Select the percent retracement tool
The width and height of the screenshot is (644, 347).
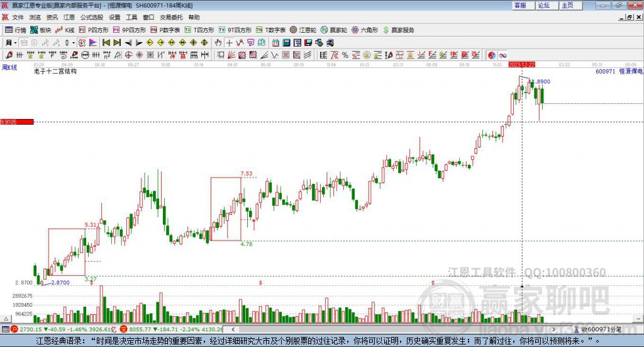click(345, 55)
